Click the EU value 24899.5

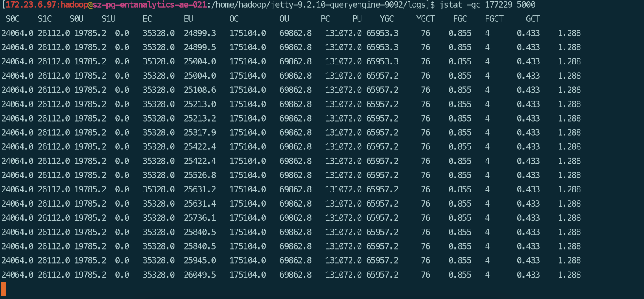pyautogui.click(x=200, y=47)
